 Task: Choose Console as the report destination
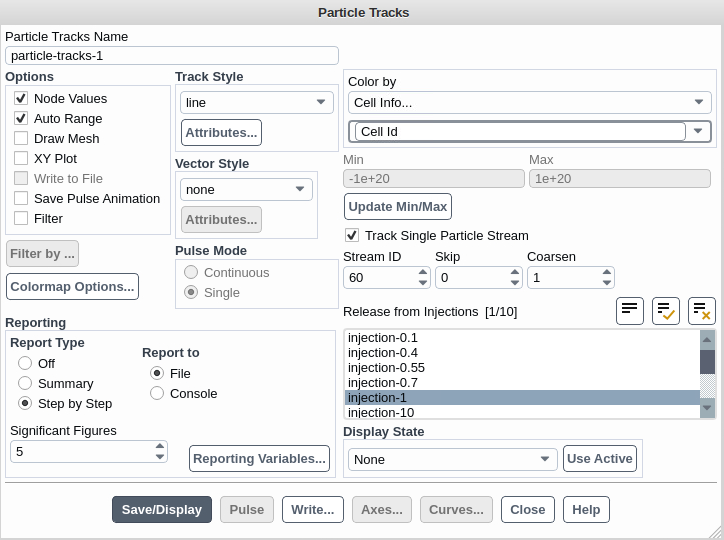click(157, 394)
